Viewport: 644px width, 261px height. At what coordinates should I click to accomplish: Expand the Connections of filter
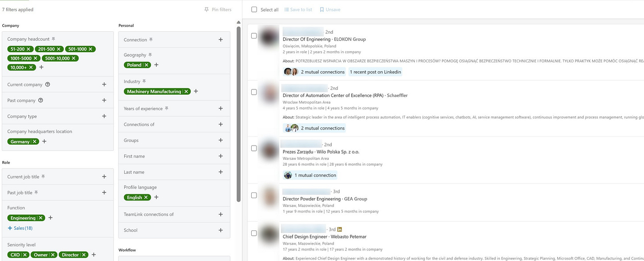221,124
